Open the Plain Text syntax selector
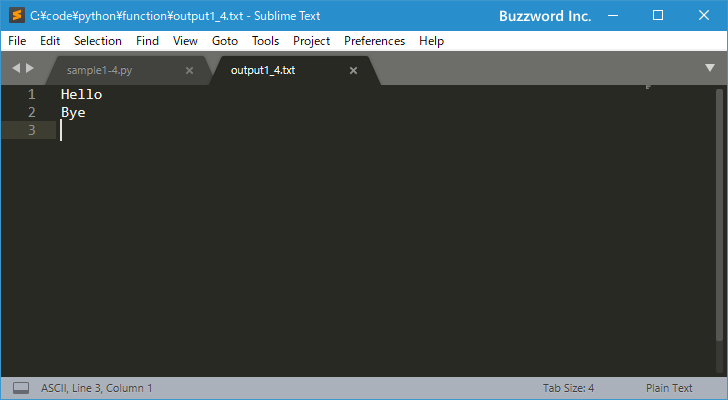Image resolution: width=728 pixels, height=400 pixels. (669, 388)
